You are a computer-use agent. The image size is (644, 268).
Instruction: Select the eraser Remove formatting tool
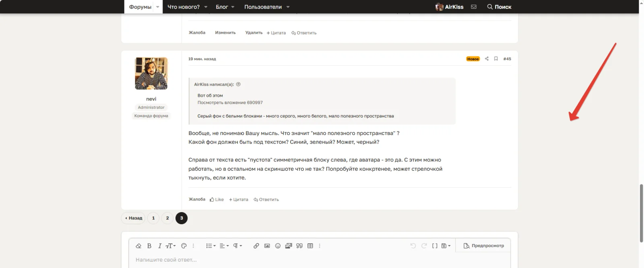click(138, 246)
